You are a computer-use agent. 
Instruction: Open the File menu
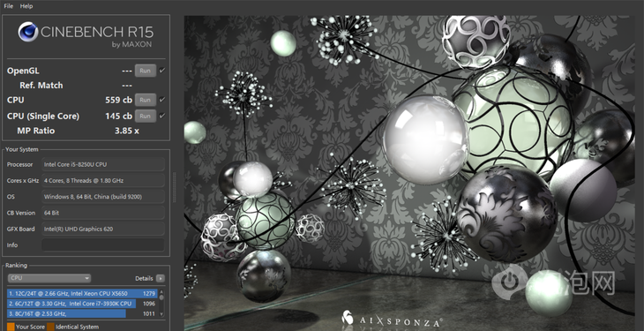(x=9, y=6)
